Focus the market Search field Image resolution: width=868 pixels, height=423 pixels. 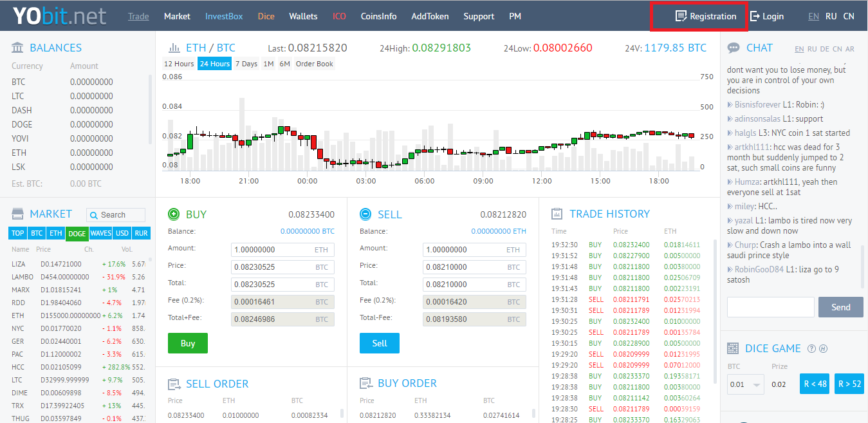(116, 215)
